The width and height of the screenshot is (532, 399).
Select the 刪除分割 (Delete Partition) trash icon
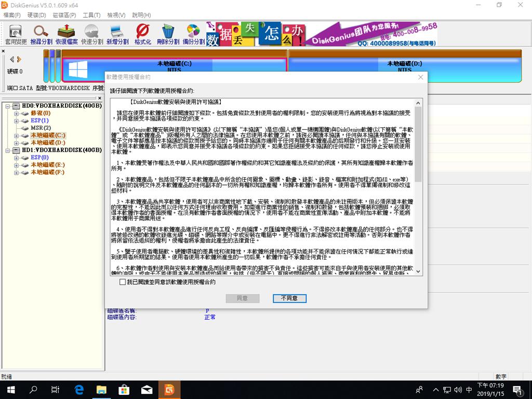click(x=168, y=35)
